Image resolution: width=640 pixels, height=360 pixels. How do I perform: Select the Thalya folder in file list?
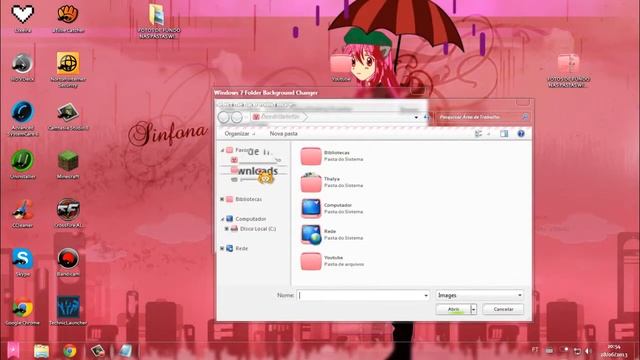click(x=332, y=182)
